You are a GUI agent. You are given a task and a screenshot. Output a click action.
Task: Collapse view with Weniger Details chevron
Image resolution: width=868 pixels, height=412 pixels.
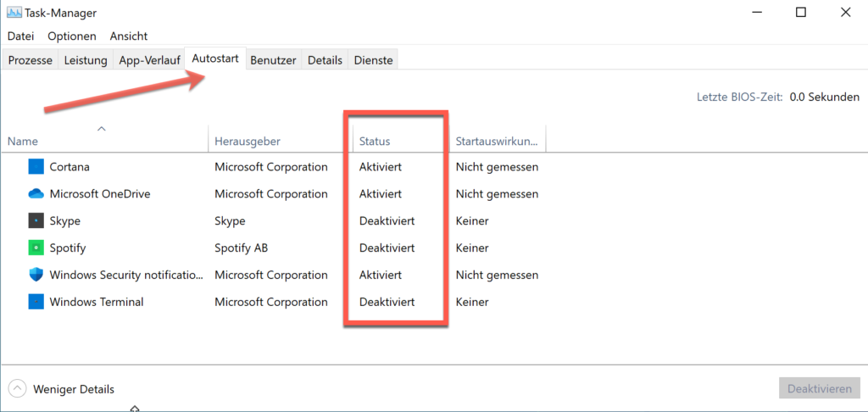pos(18,389)
